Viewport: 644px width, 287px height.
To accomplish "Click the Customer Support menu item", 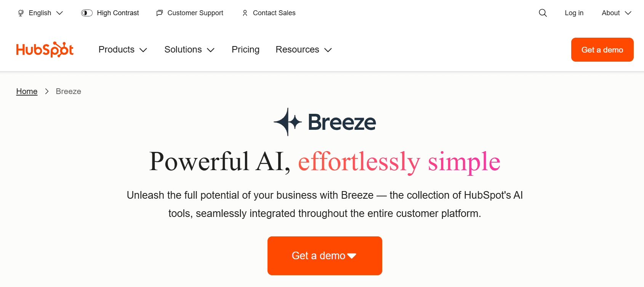I will pos(189,13).
